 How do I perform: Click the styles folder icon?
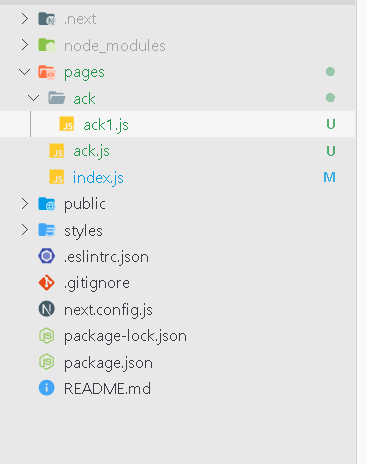[x=47, y=230]
